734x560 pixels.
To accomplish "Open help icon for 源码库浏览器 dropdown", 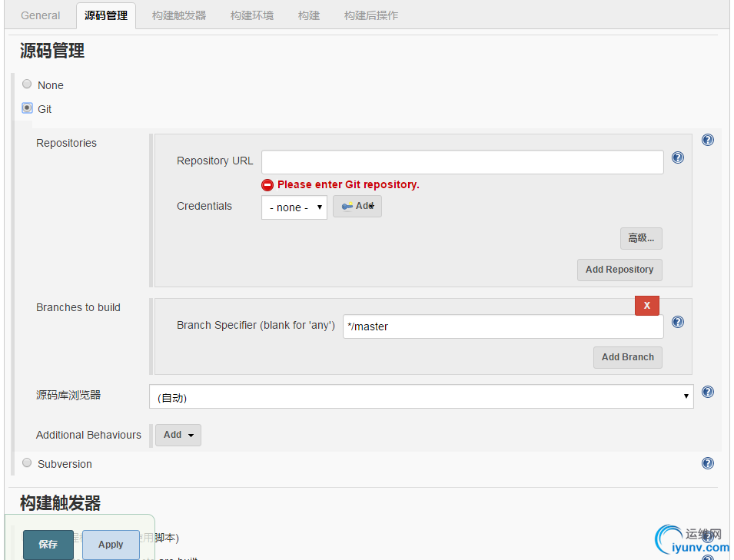I will pyautogui.click(x=707, y=392).
